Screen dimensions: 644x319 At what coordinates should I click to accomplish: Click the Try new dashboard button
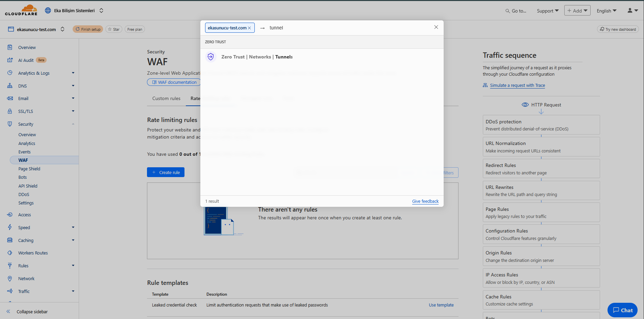pyautogui.click(x=618, y=29)
